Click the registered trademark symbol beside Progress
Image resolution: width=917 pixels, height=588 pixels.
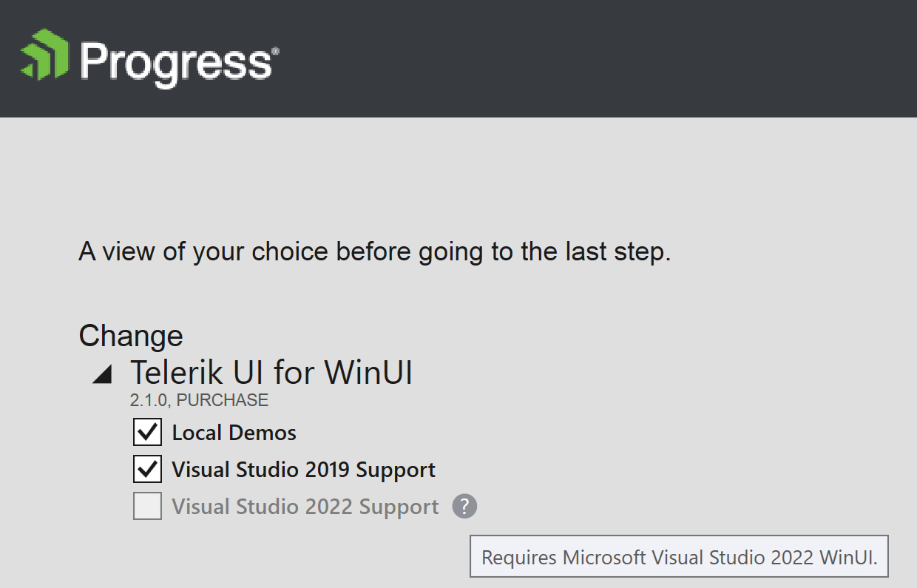[x=276, y=52]
